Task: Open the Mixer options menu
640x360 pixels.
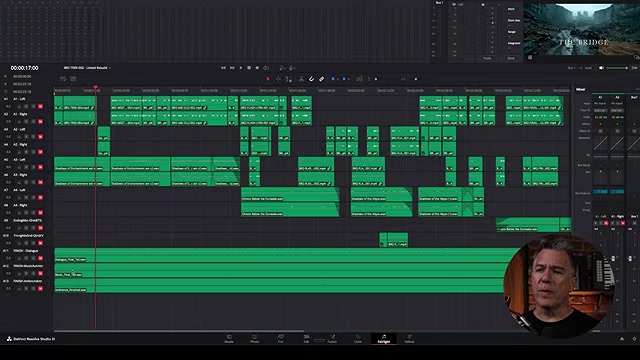Action: [x=637, y=89]
